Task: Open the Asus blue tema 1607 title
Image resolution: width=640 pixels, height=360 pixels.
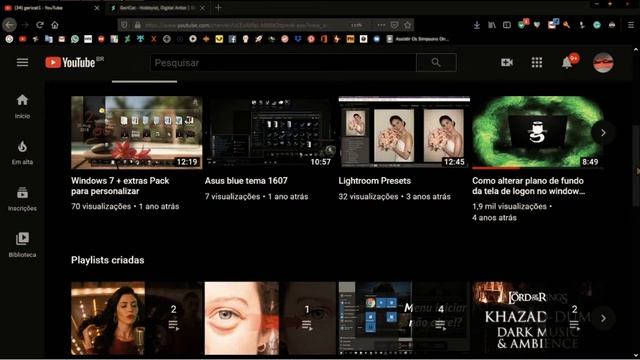Action: (x=246, y=181)
